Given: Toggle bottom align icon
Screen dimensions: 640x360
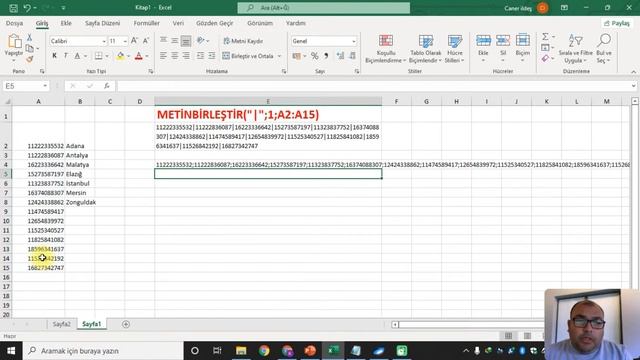Looking at the screenshot, I should pos(186,40).
